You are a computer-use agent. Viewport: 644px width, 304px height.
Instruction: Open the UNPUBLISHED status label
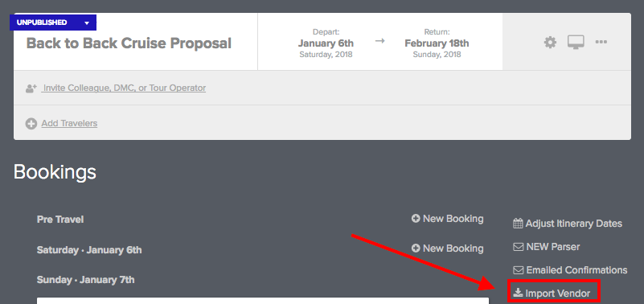[42, 23]
